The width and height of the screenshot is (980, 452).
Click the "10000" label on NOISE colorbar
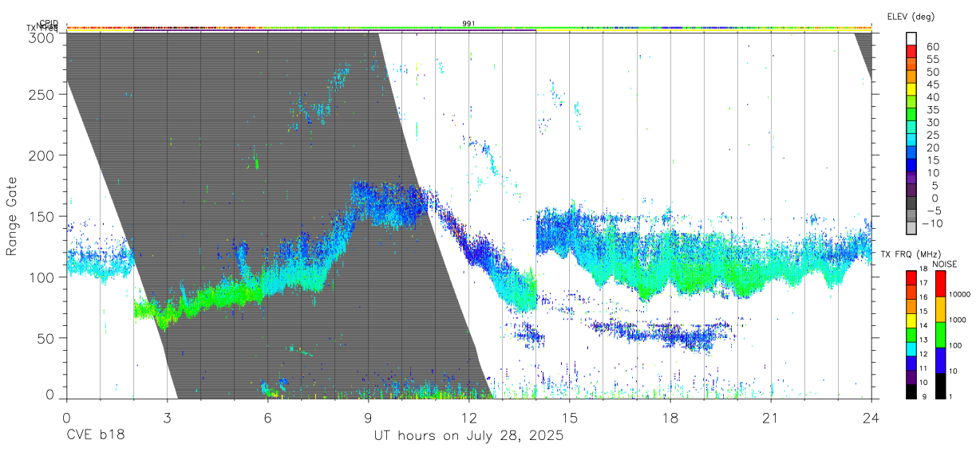click(959, 294)
